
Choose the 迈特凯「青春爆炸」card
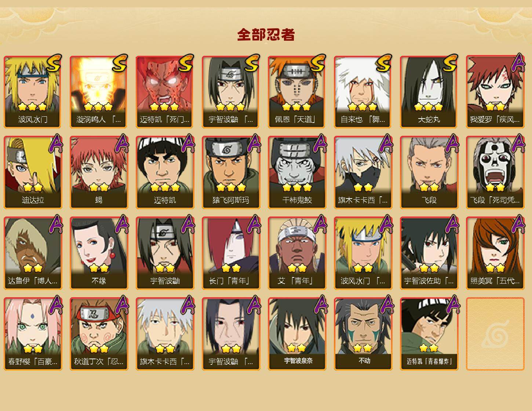tap(429, 334)
